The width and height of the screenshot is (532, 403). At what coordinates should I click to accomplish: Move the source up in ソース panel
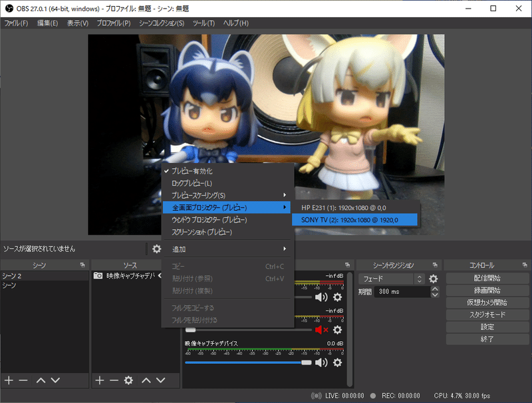pos(146,380)
